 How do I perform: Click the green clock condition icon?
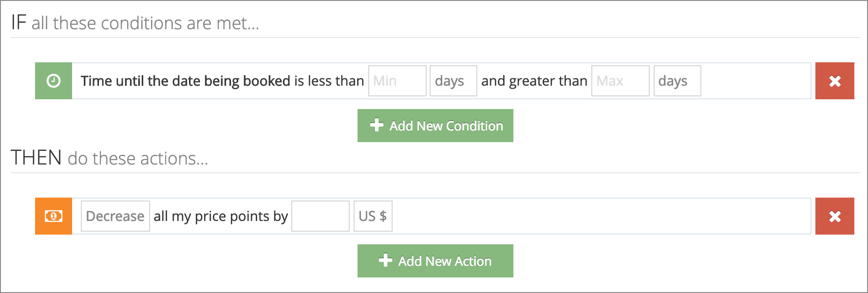click(54, 81)
